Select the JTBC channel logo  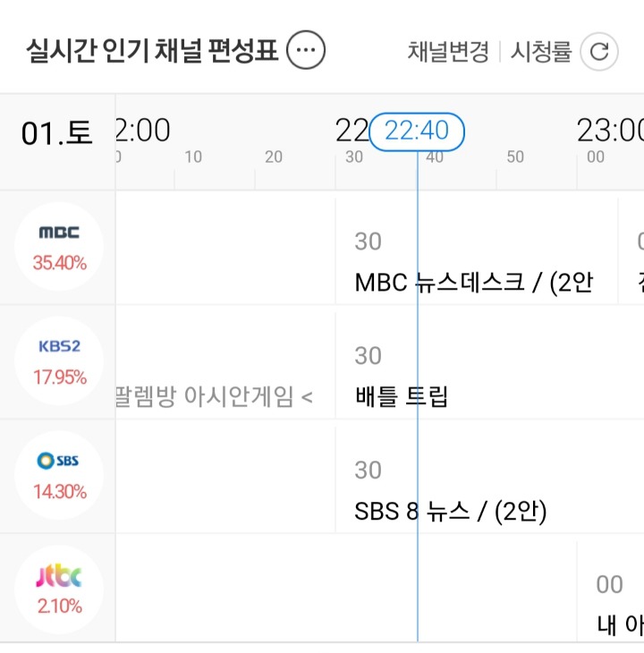pyautogui.click(x=59, y=576)
